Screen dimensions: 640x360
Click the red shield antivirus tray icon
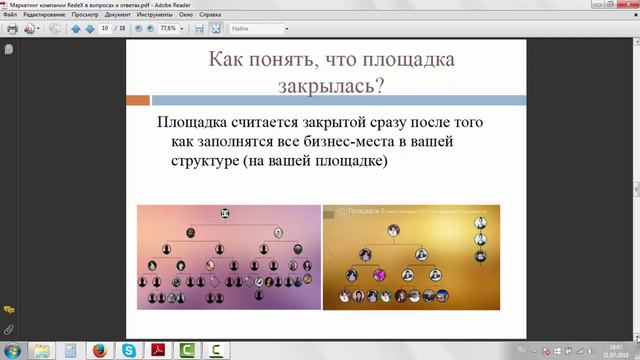[547, 351]
